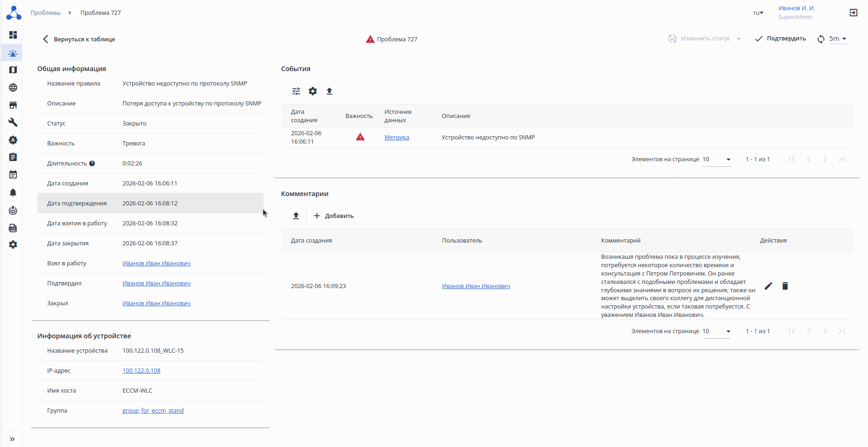Click the Проблемы breadcrumb
The height and width of the screenshot is (447, 868).
46,13
